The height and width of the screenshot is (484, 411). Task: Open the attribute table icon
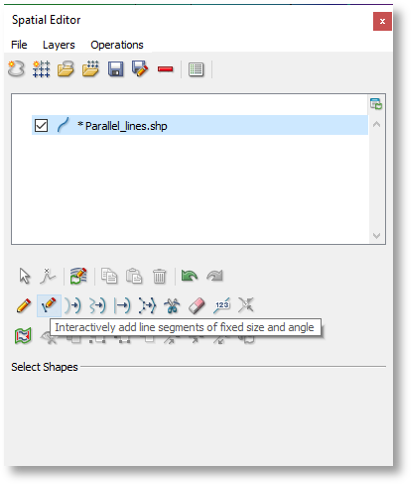pyautogui.click(x=196, y=69)
